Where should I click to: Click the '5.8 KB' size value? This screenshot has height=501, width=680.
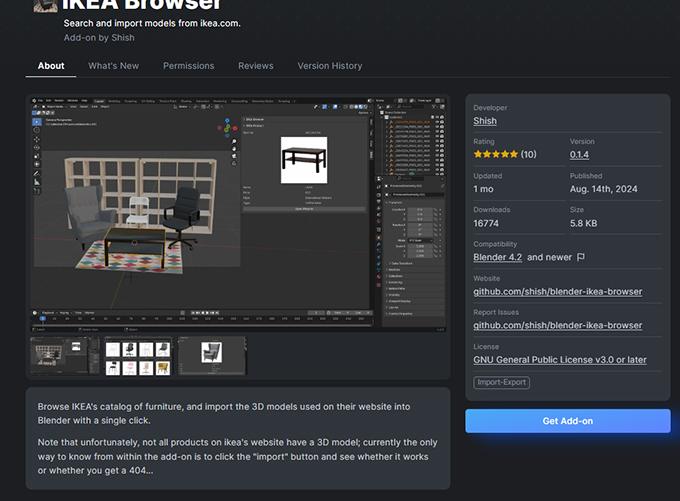tap(583, 223)
